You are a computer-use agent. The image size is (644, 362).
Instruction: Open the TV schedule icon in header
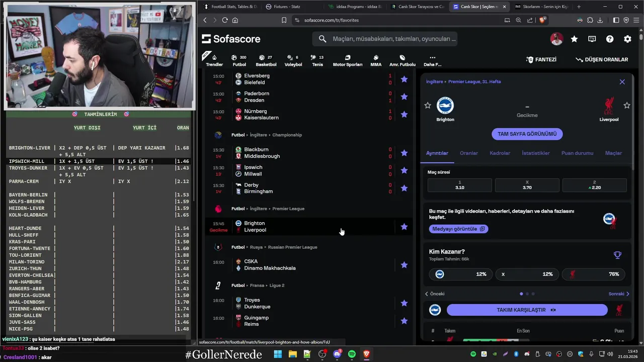(x=592, y=39)
